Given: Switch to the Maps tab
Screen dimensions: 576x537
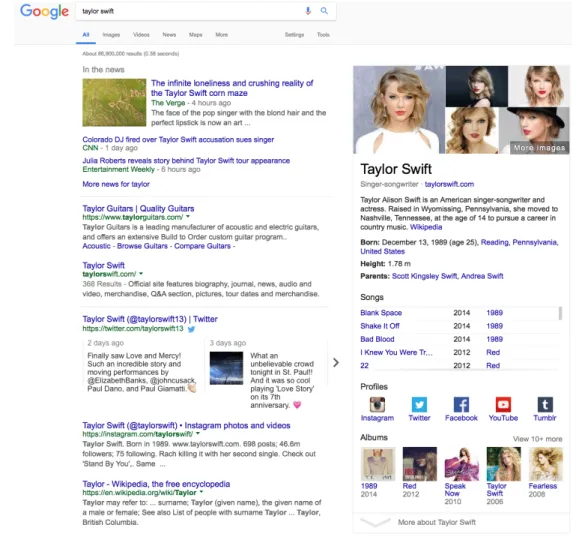Looking at the screenshot, I should (x=195, y=35).
